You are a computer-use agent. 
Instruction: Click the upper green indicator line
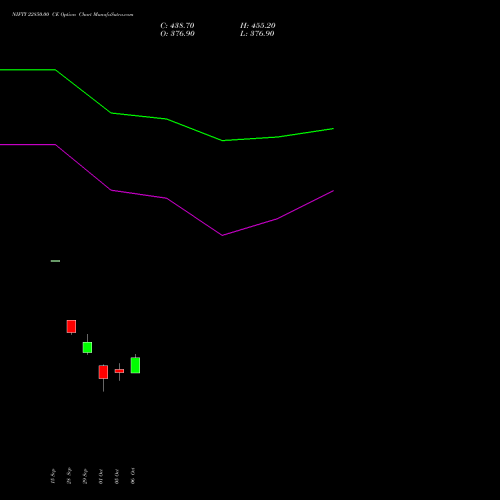click(x=167, y=119)
